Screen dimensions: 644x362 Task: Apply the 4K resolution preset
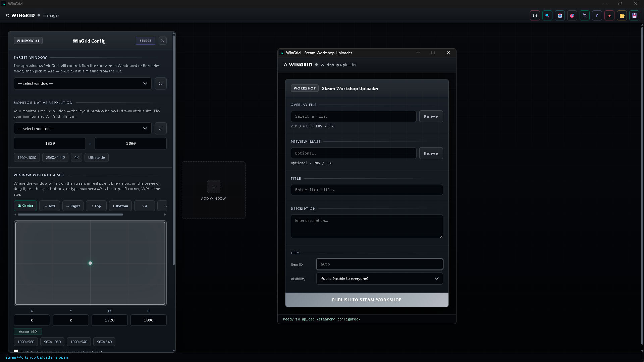pos(76,158)
